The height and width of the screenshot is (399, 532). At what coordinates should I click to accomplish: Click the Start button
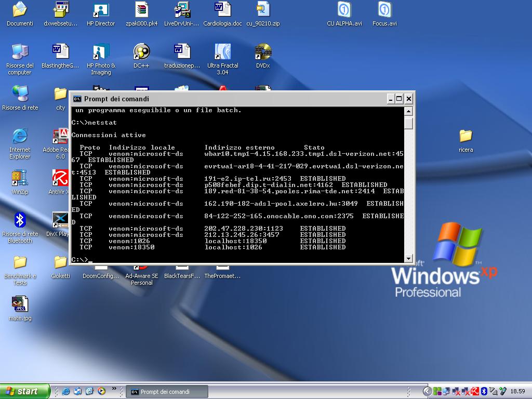pyautogui.click(x=25, y=391)
